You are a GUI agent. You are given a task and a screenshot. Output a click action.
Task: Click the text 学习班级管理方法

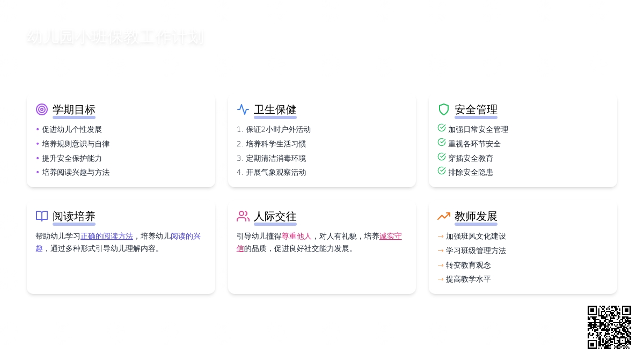point(476,251)
